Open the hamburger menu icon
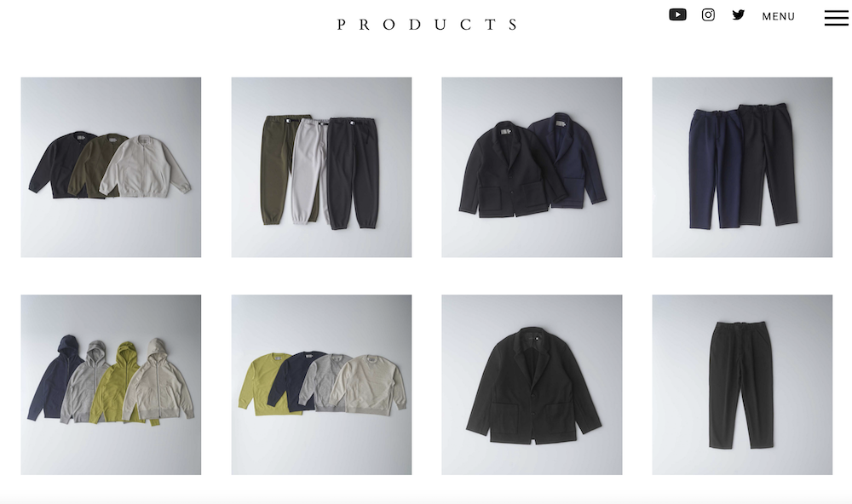Viewport: 852px width, 504px height. click(x=836, y=18)
